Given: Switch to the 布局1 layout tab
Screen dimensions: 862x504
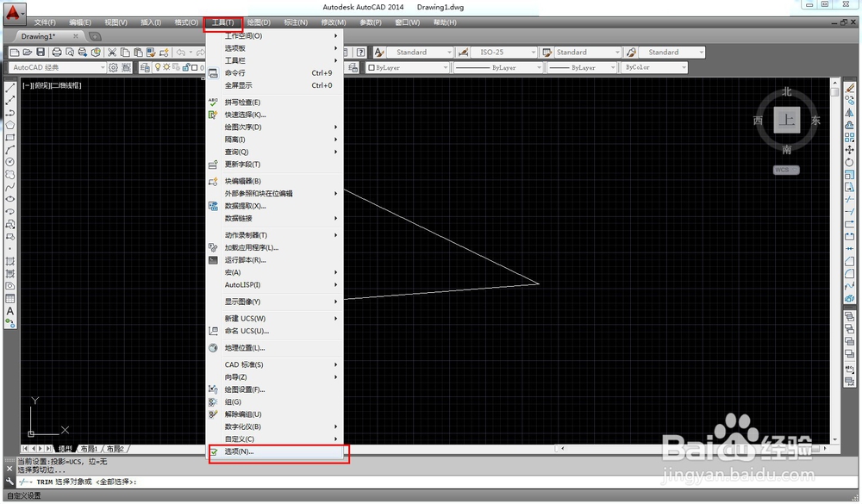Looking at the screenshot, I should click(x=89, y=449).
